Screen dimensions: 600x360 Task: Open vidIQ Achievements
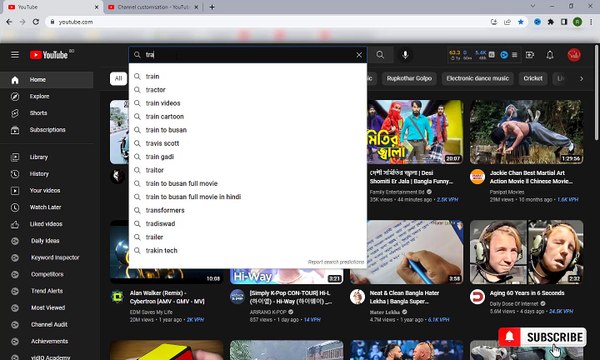point(47,341)
